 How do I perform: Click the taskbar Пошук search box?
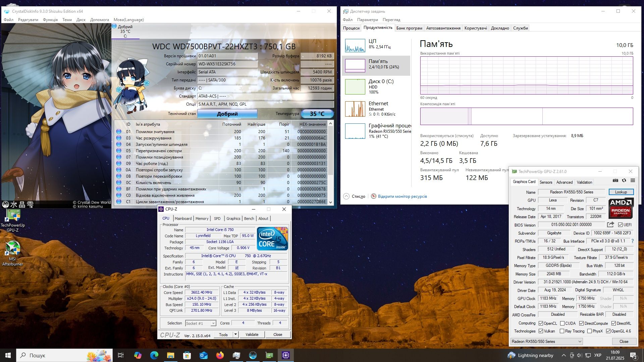pos(64,355)
